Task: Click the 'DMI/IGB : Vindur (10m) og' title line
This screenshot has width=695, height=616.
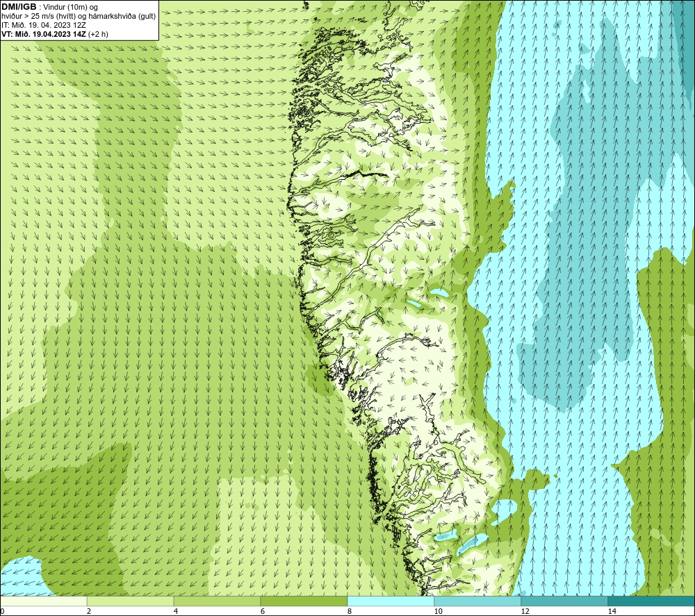Action: tap(49, 7)
